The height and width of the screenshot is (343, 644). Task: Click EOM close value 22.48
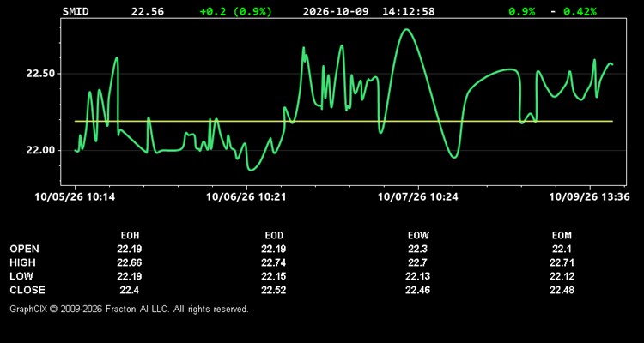(562, 290)
